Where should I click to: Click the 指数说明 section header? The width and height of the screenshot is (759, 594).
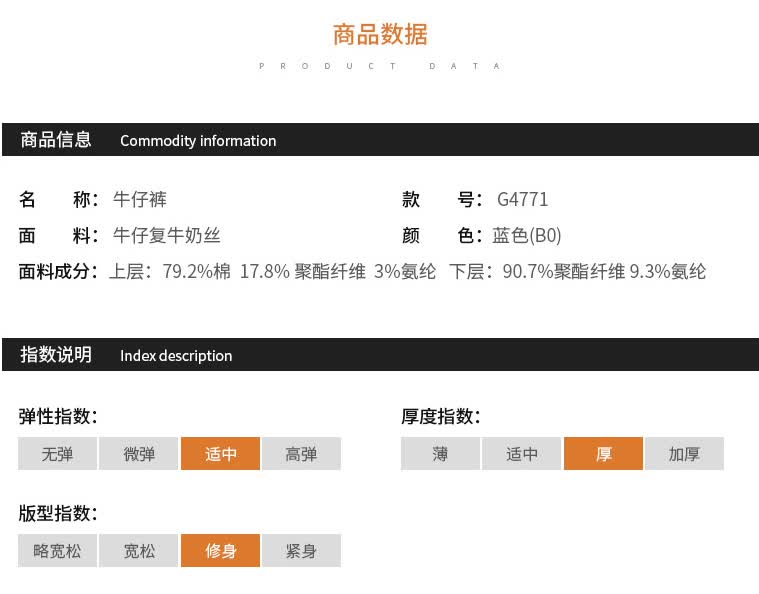56,354
